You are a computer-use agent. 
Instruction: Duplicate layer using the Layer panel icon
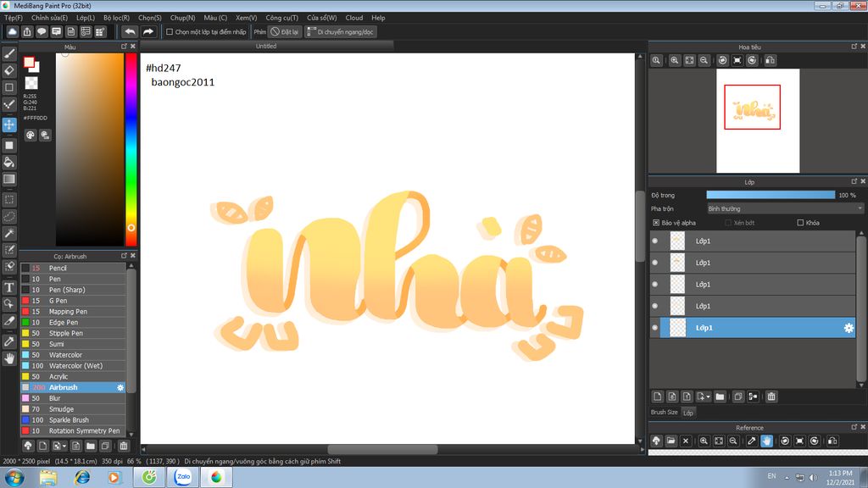[738, 396]
